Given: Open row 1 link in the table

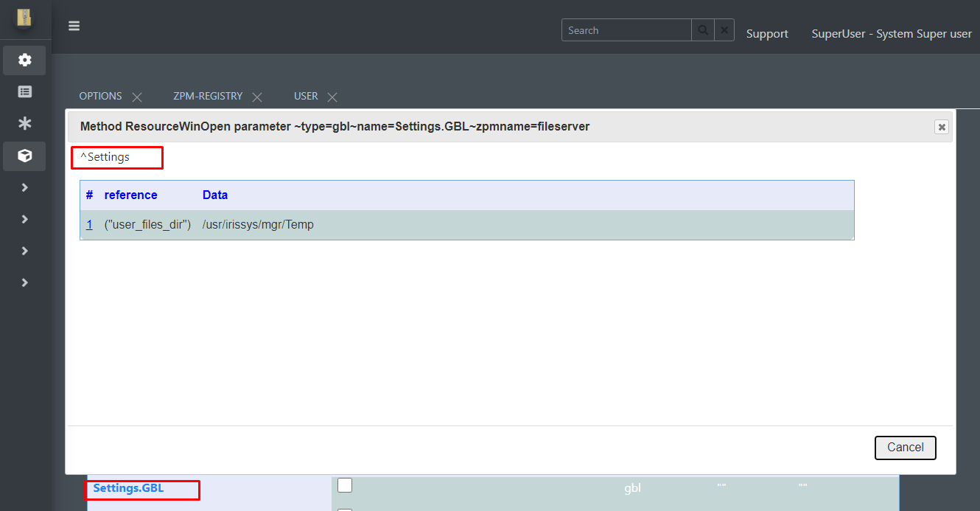Looking at the screenshot, I should 89,225.
